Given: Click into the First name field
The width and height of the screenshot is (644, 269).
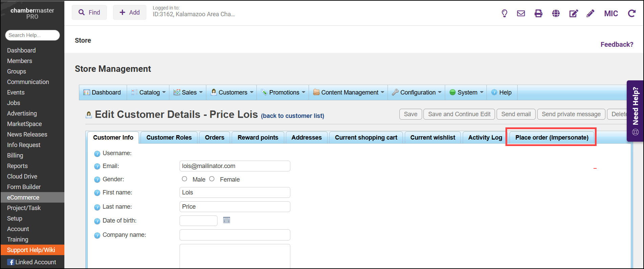Looking at the screenshot, I should (234, 192).
